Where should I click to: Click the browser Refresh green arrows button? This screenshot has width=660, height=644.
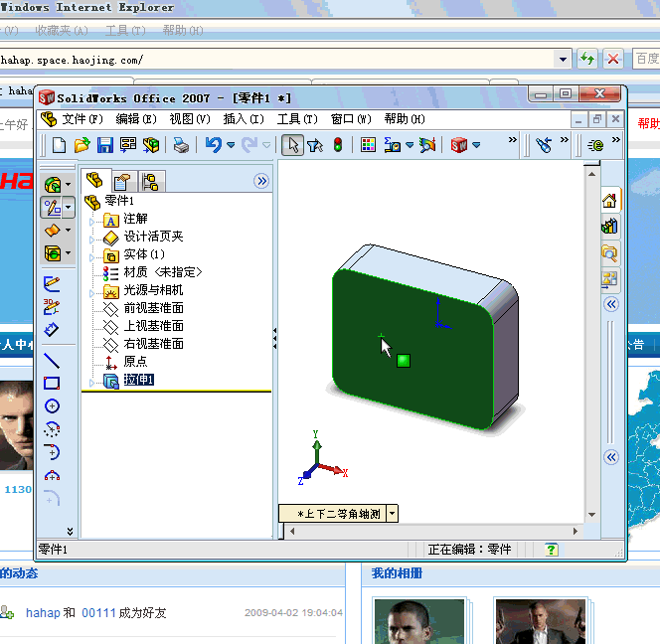tap(587, 59)
